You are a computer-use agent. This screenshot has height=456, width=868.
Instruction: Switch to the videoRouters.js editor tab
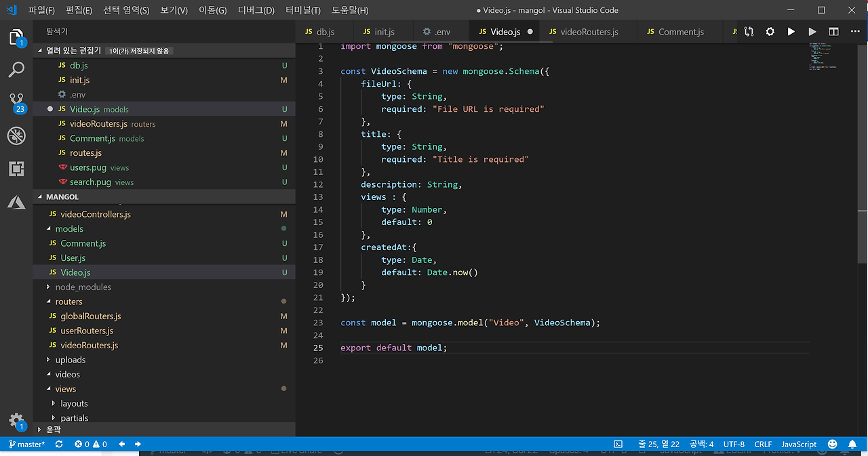(x=589, y=32)
